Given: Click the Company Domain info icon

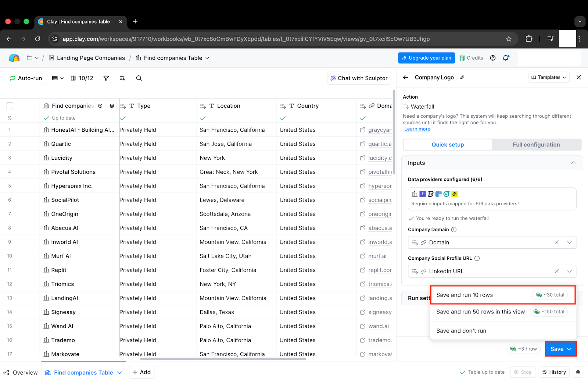Looking at the screenshot, I should [x=454, y=230].
